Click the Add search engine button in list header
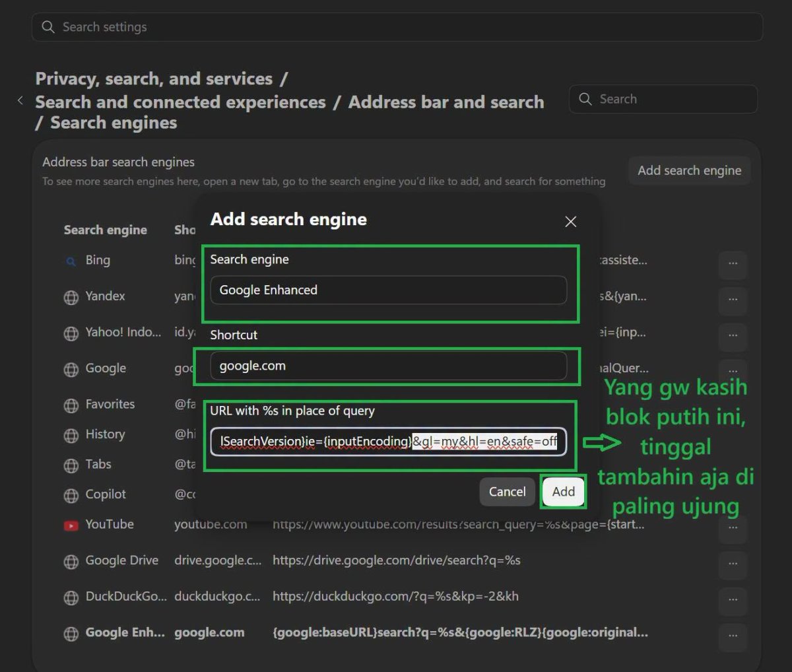Image resolution: width=792 pixels, height=672 pixels. [689, 170]
